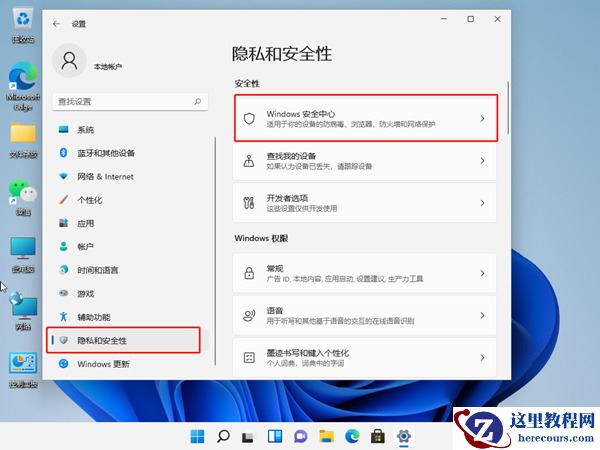Click the accessibility figure icon beside 辅助功能
600x450 pixels.
click(x=64, y=316)
